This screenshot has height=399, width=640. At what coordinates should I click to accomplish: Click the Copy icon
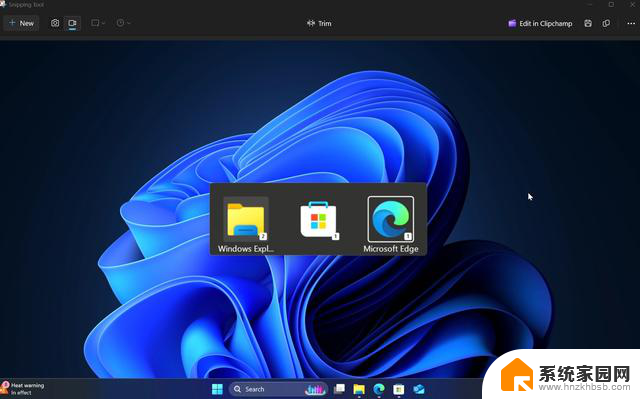click(x=607, y=23)
